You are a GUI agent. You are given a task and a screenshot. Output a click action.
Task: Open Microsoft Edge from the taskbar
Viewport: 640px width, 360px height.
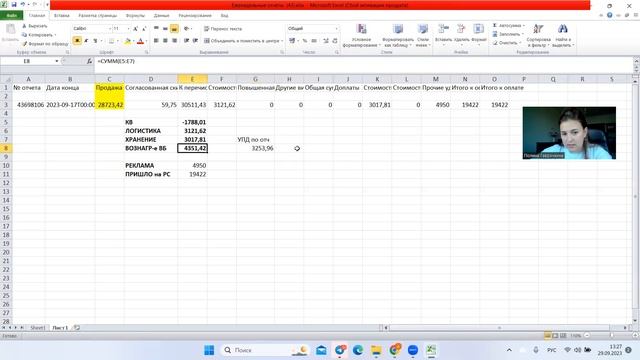coord(358,350)
